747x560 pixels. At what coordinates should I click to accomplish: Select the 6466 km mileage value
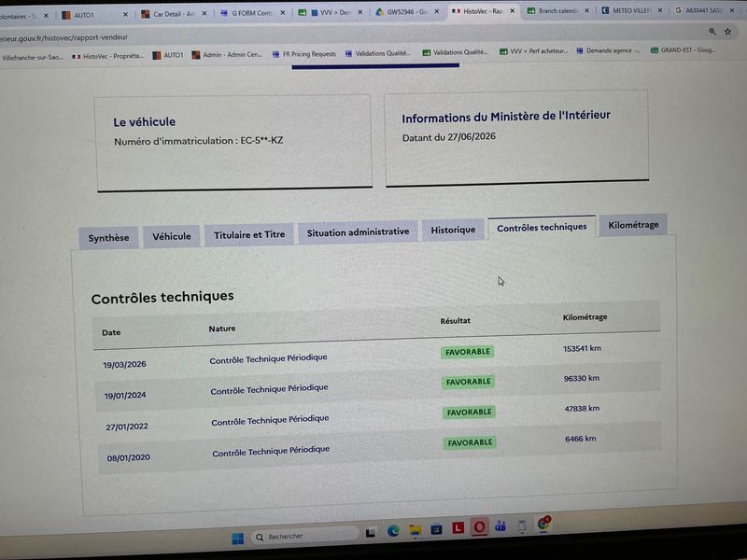pyautogui.click(x=580, y=439)
